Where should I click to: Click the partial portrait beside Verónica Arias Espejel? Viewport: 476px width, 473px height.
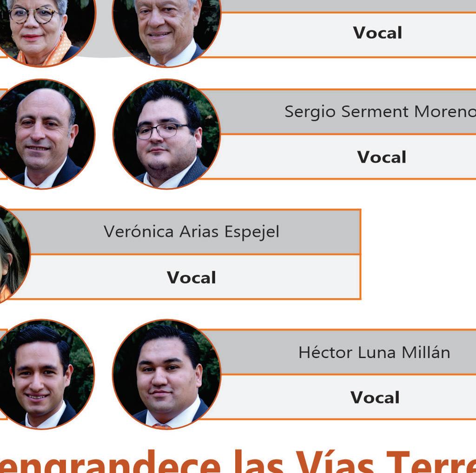pyautogui.click(x=13, y=254)
